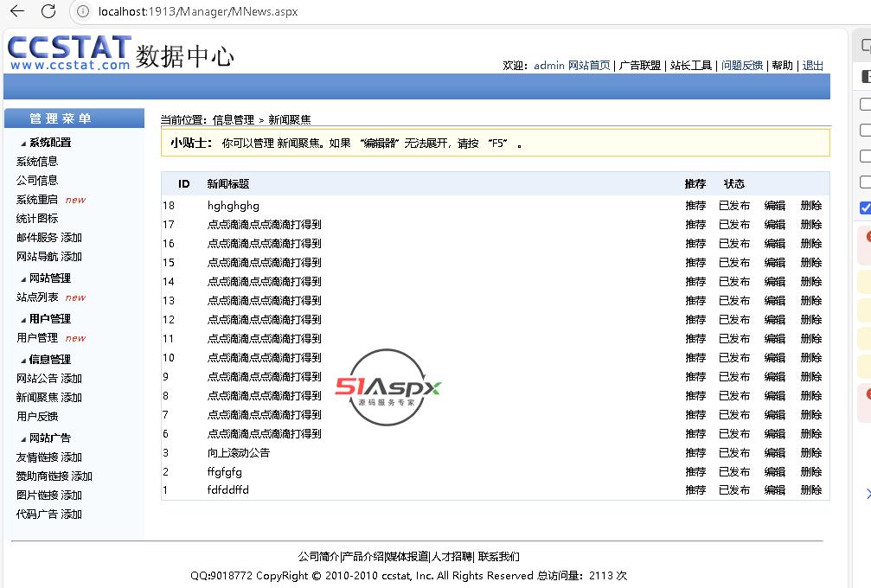Click 图片链接 添加 link
This screenshot has height=588, width=871.
point(49,495)
